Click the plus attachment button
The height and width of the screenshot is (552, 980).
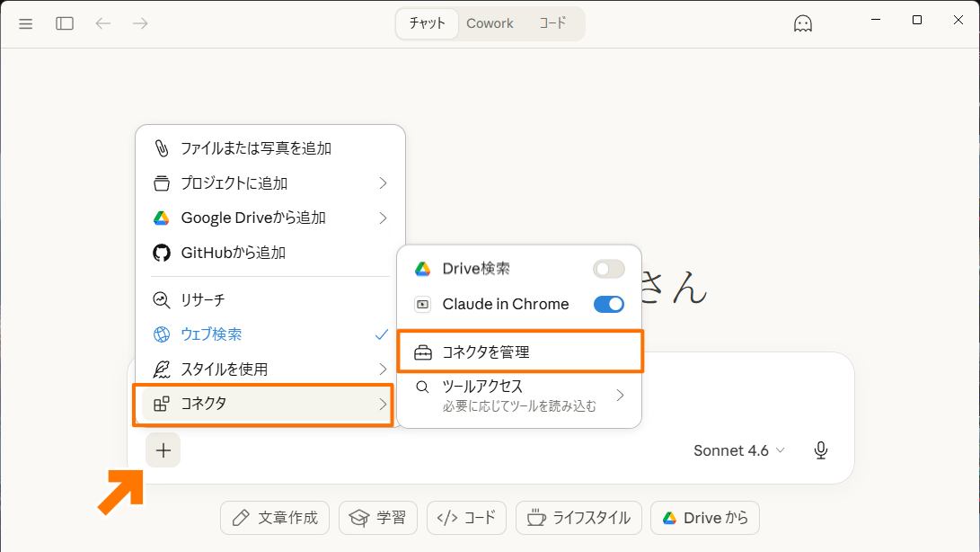click(163, 450)
